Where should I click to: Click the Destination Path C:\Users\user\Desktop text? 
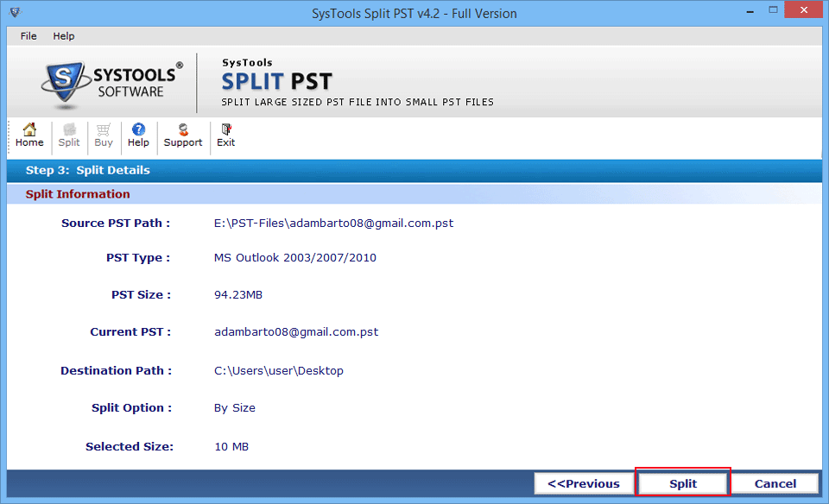click(x=278, y=370)
